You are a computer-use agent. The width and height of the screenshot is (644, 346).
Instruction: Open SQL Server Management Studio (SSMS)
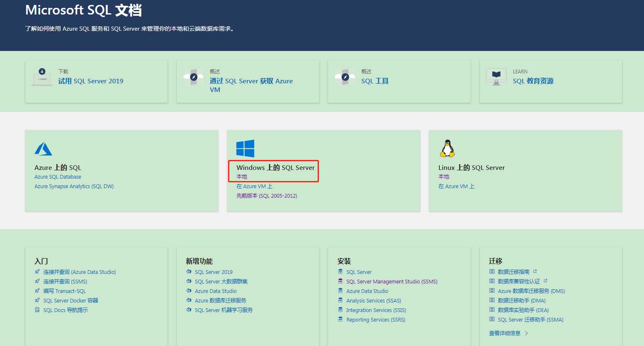[391, 282]
